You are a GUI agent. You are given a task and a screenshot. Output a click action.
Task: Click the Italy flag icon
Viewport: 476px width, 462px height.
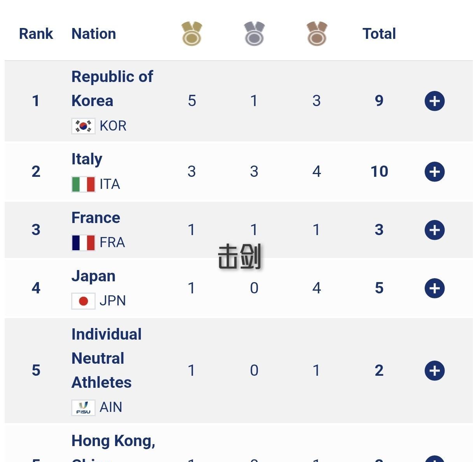[83, 184]
